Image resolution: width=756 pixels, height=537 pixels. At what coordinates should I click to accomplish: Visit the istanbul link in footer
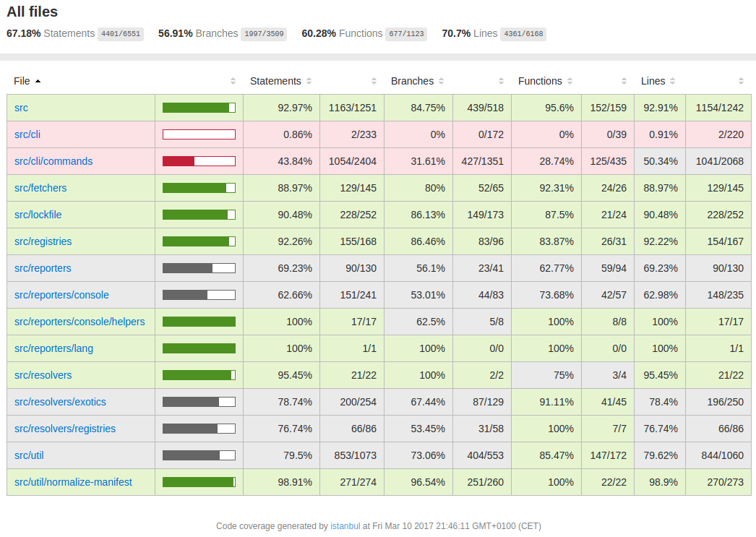pos(345,526)
